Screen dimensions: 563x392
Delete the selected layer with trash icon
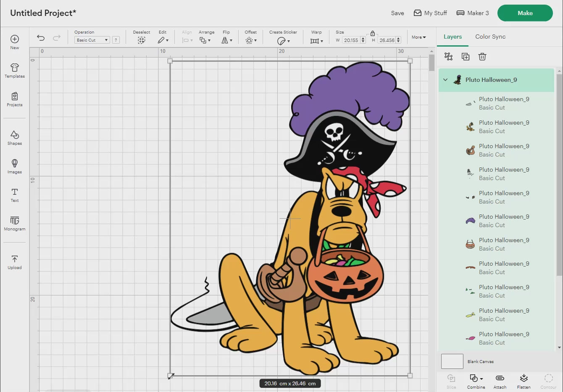click(x=482, y=57)
